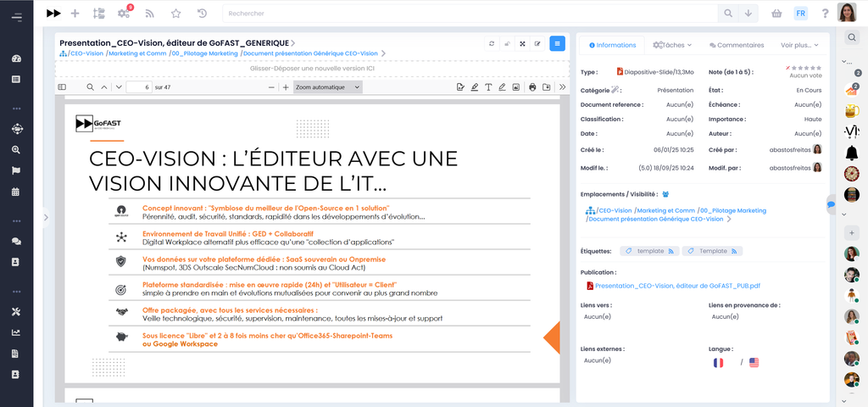868x407 pixels.
Task: Open the RSS feed icon in top bar
Action: [150, 14]
